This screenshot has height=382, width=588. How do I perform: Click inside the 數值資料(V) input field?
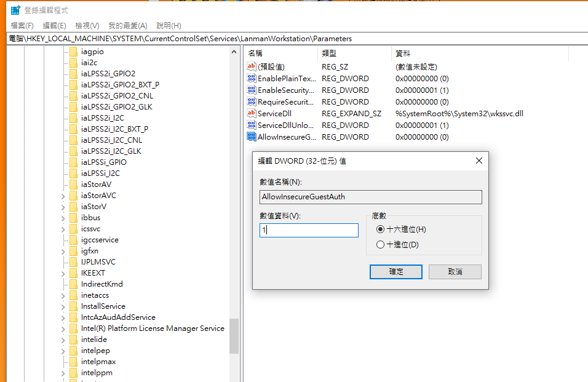pos(308,230)
